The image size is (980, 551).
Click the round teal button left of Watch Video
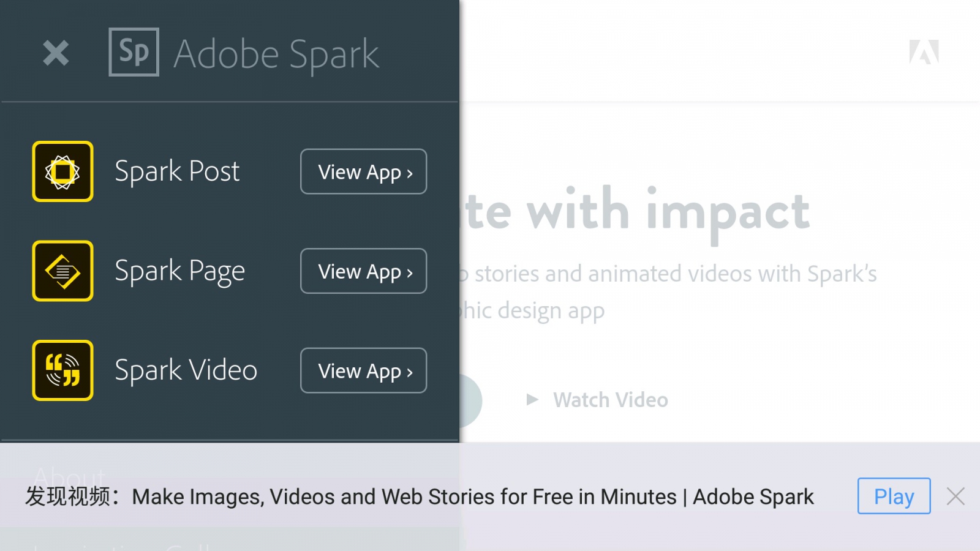470,400
